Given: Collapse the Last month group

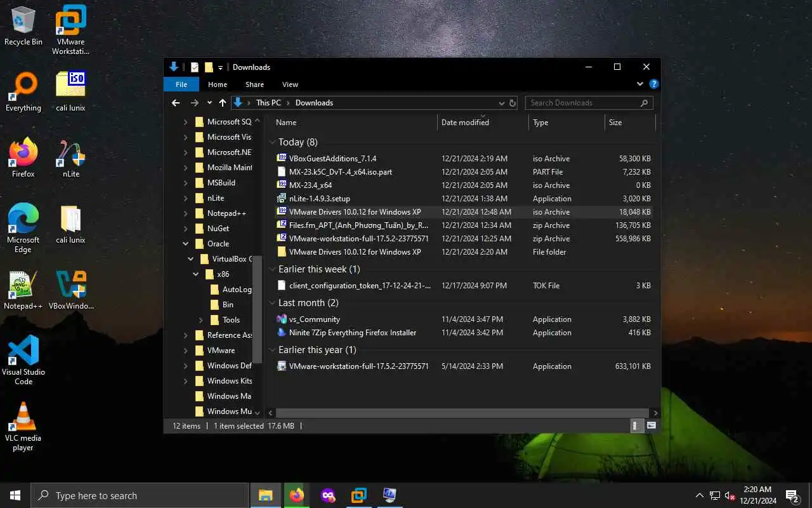Looking at the screenshot, I should (x=272, y=303).
